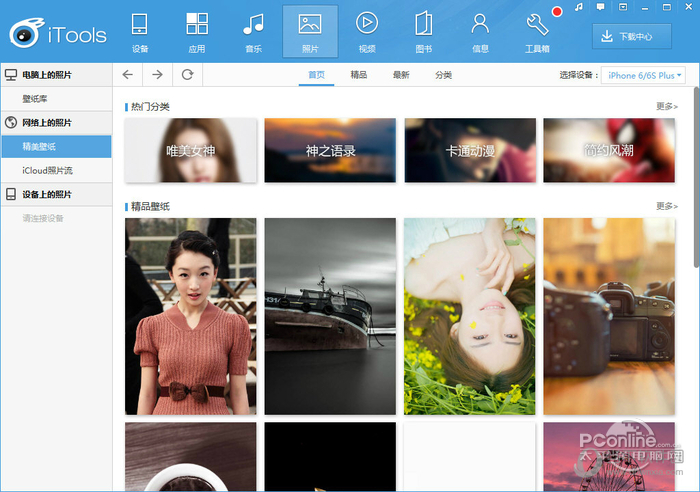The image size is (700, 492).
Task: Open the 设备 (Device) section icon
Action: pyautogui.click(x=140, y=29)
